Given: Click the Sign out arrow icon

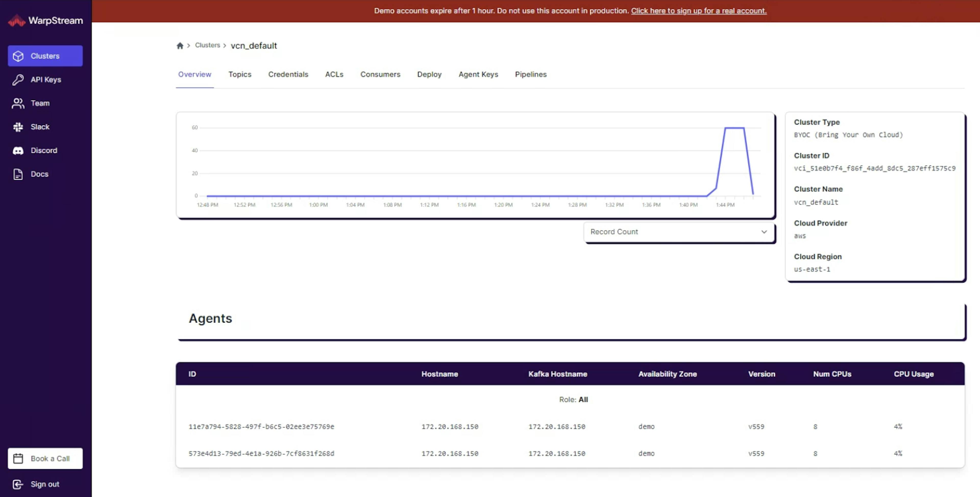Looking at the screenshot, I should click(18, 484).
